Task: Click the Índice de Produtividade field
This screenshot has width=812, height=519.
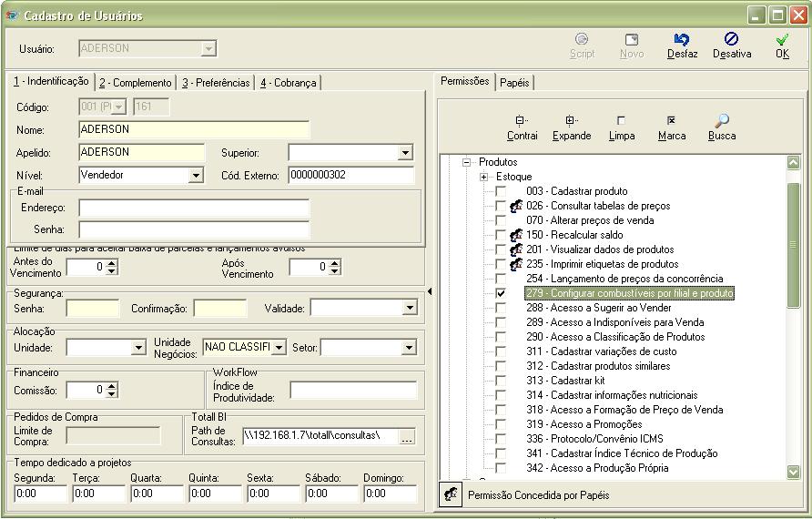Action: 353,391
